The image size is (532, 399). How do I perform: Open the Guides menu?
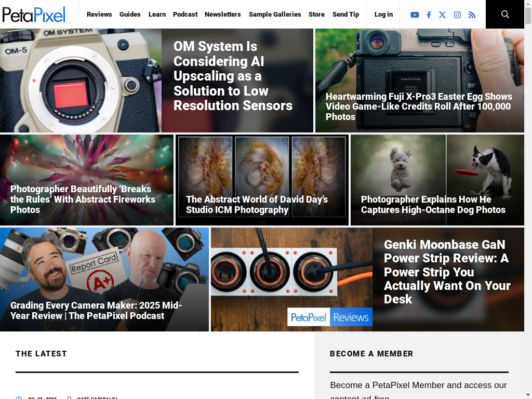(130, 14)
